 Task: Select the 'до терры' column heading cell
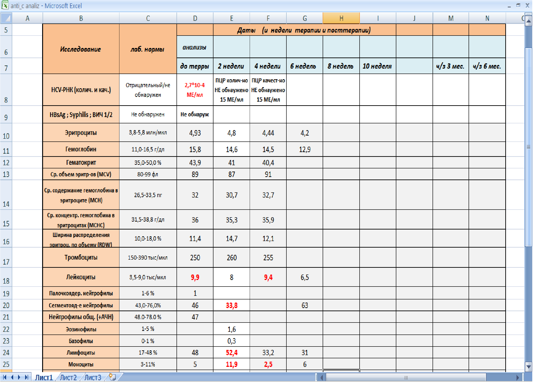click(x=195, y=66)
